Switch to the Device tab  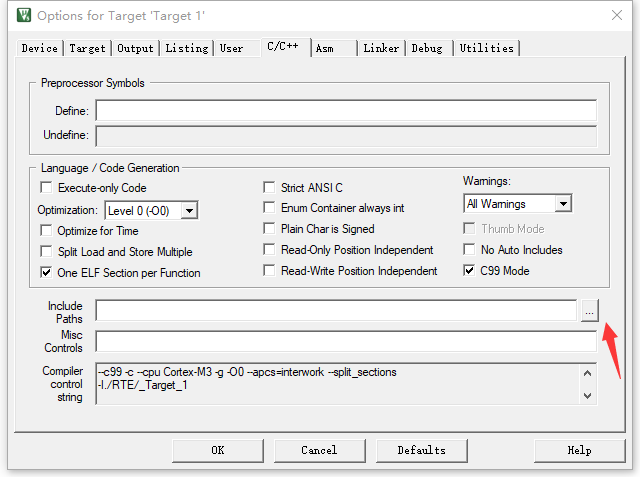tap(40, 48)
